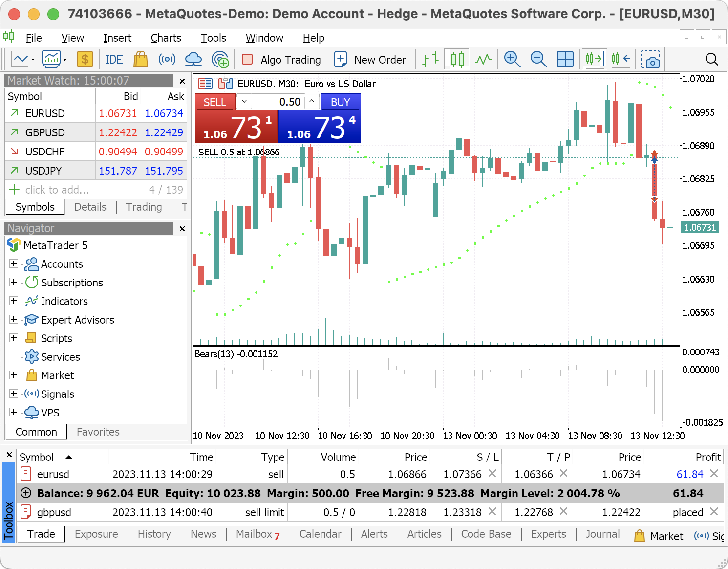Image resolution: width=728 pixels, height=569 pixels.
Task: Click the radar plus icon in toolbar
Action: [220, 60]
